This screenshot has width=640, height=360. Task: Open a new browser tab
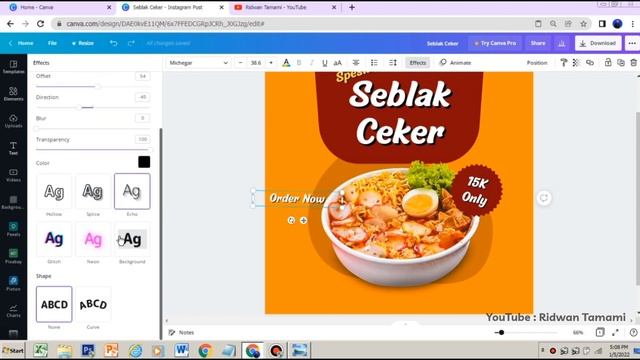tap(352, 7)
